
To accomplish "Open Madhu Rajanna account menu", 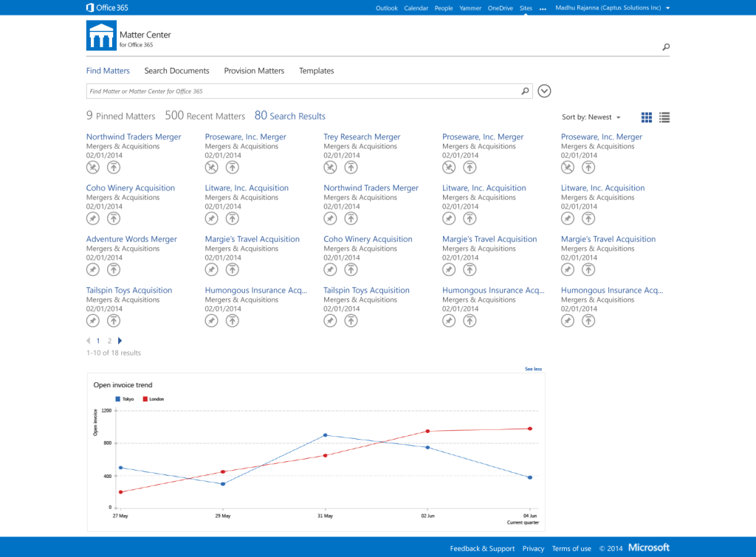I will pos(612,8).
